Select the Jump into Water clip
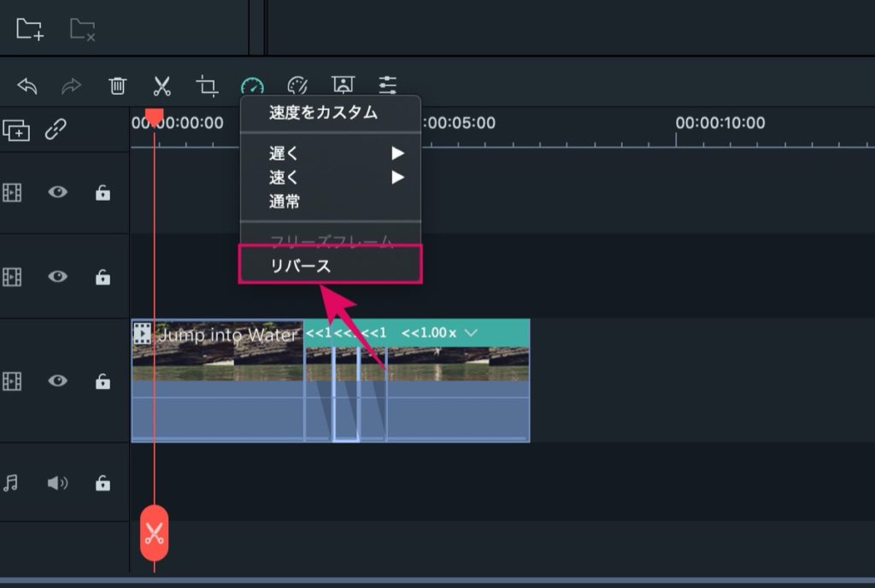This screenshot has width=875, height=588. point(218,380)
